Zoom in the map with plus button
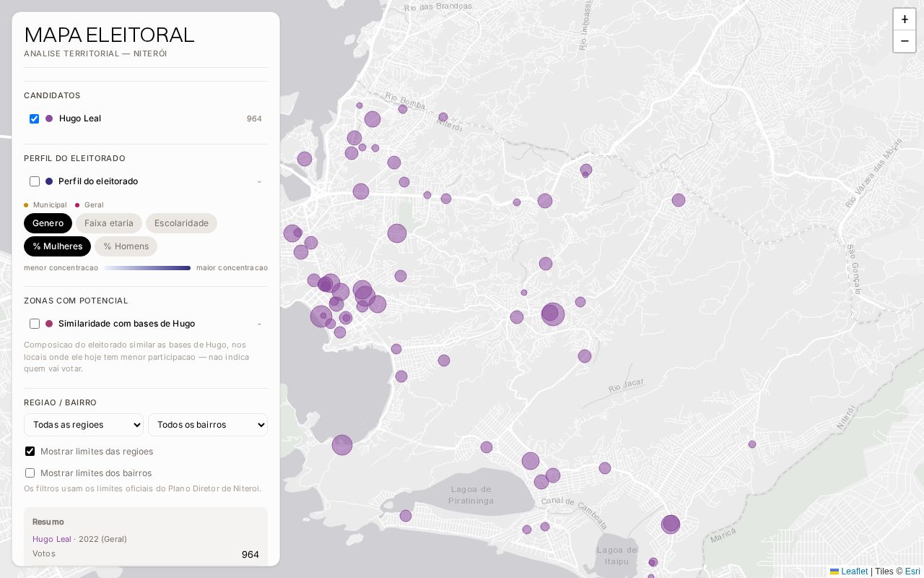This screenshot has height=578, width=924. click(x=905, y=20)
